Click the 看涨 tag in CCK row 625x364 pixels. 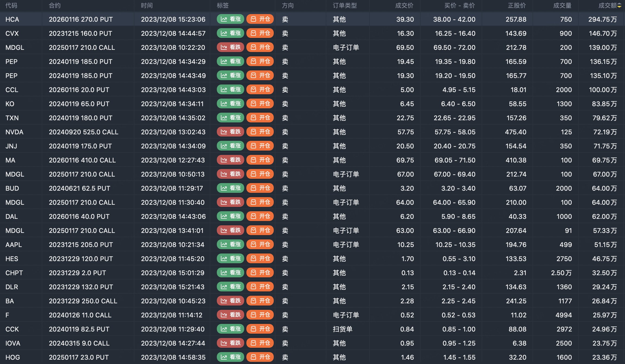click(230, 329)
